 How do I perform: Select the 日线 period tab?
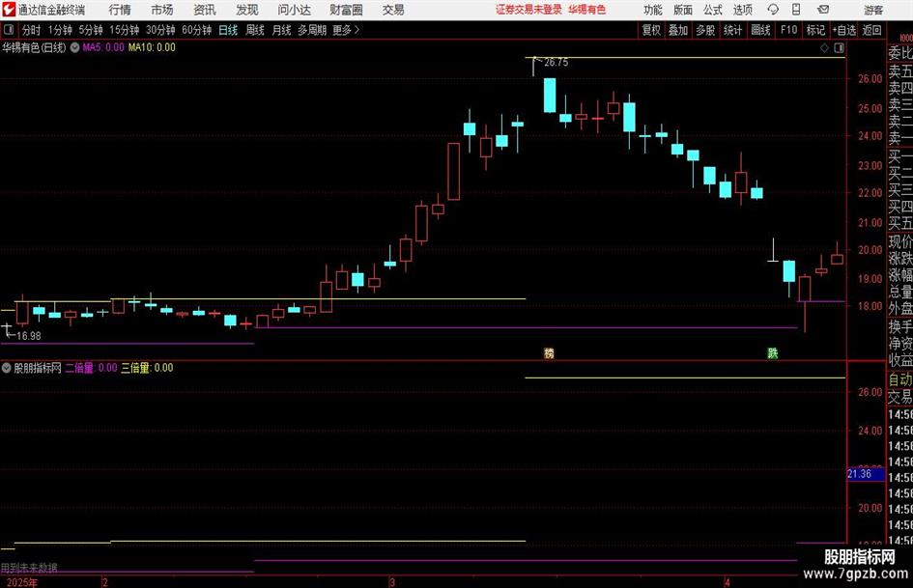(x=228, y=30)
